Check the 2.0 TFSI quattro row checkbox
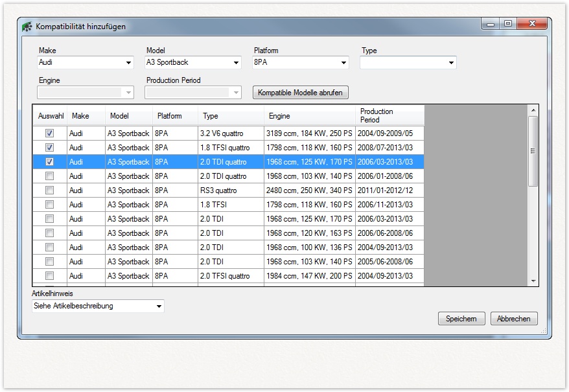Image resolution: width=569 pixels, height=392 pixels. (x=49, y=276)
